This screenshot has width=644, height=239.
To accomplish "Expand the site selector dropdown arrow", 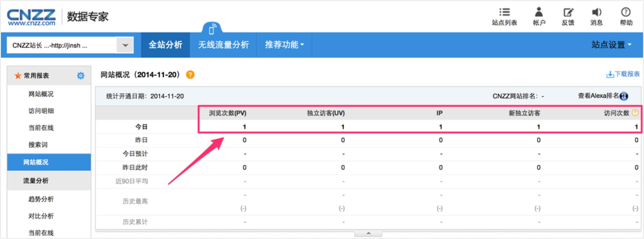I will coord(125,45).
